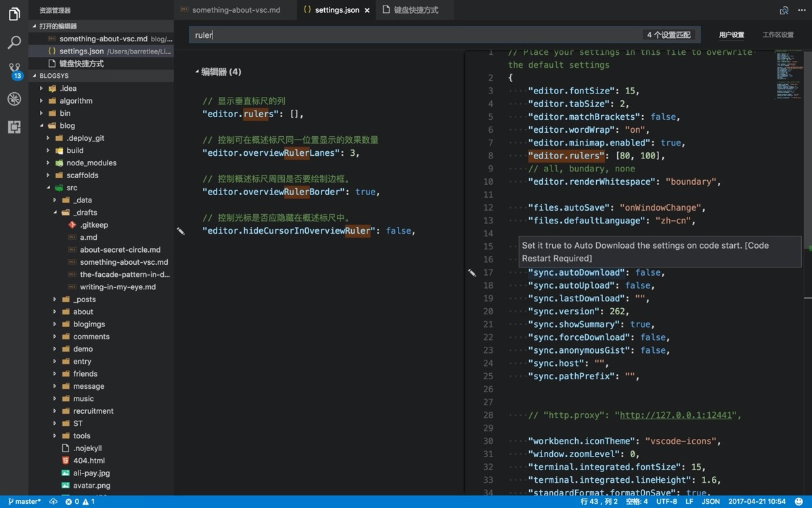The width and height of the screenshot is (812, 508).
Task: Open the Debug view in activity bar
Action: (14, 99)
